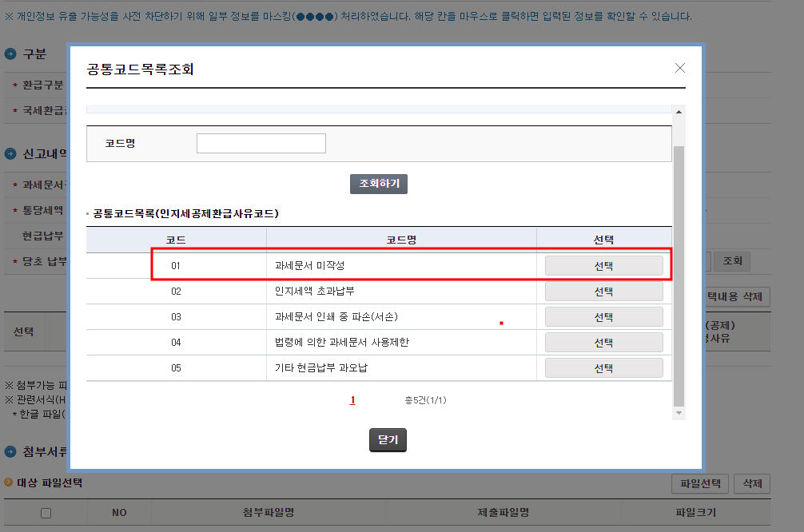Image resolution: width=804 pixels, height=532 pixels.
Task: Click the scrollbar down arrow icon
Action: pyautogui.click(x=679, y=412)
